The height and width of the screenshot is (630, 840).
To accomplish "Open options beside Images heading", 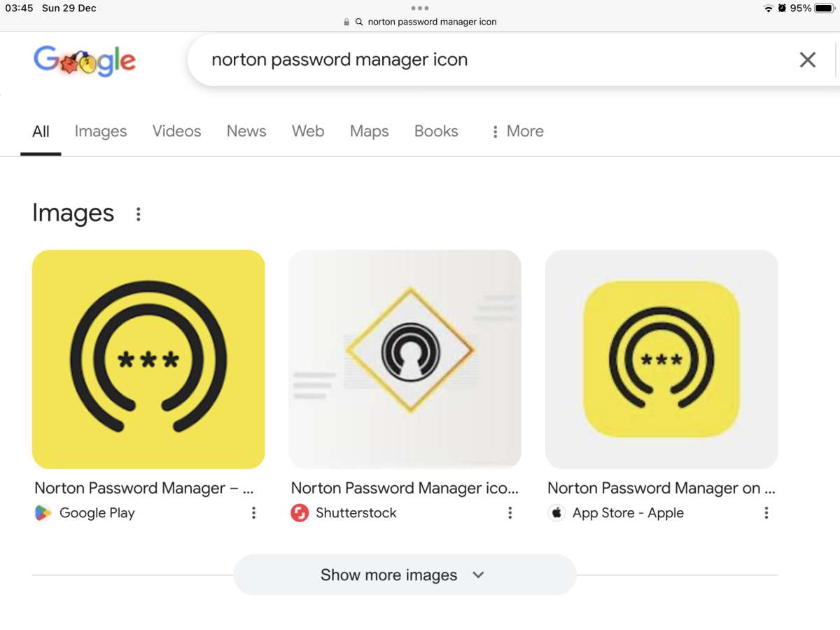I will [x=138, y=214].
